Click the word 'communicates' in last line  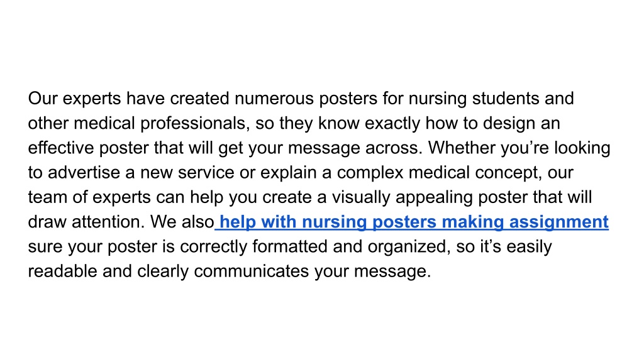[251, 271]
